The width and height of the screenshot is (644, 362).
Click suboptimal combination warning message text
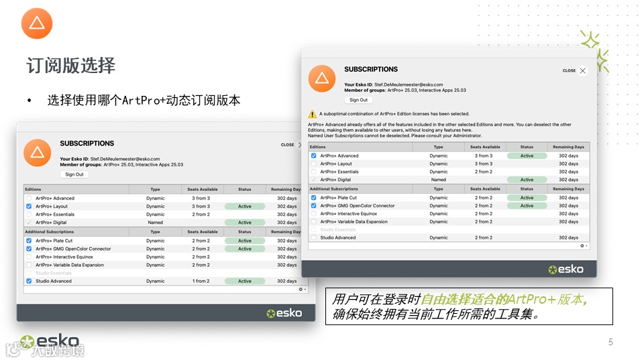pyautogui.click(x=394, y=114)
